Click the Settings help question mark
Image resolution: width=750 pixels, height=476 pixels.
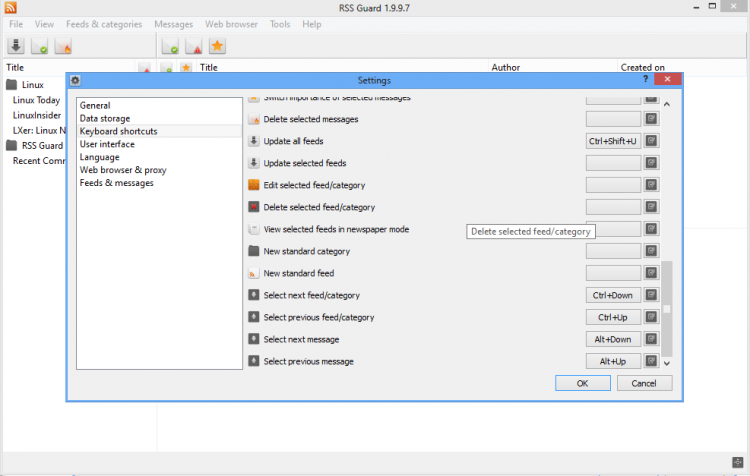[645, 79]
